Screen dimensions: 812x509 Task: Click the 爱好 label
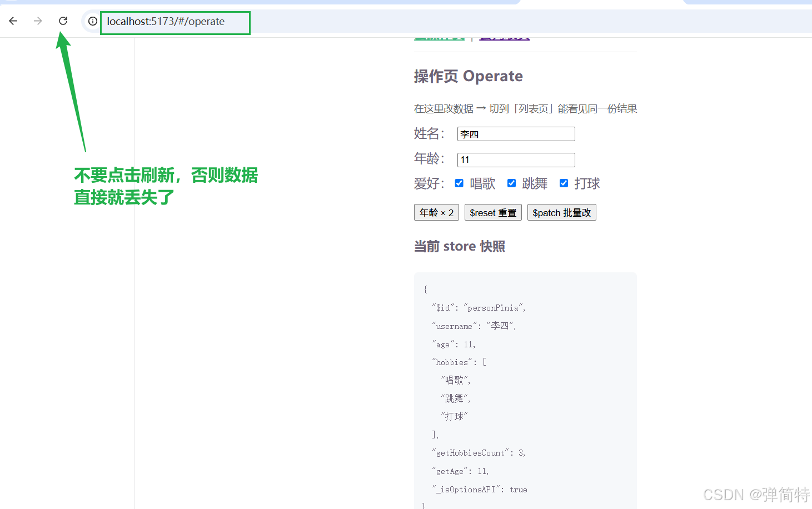[x=429, y=183]
